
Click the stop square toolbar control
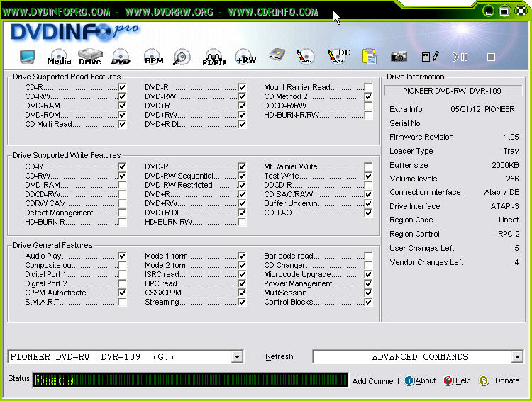pyautogui.click(x=491, y=57)
